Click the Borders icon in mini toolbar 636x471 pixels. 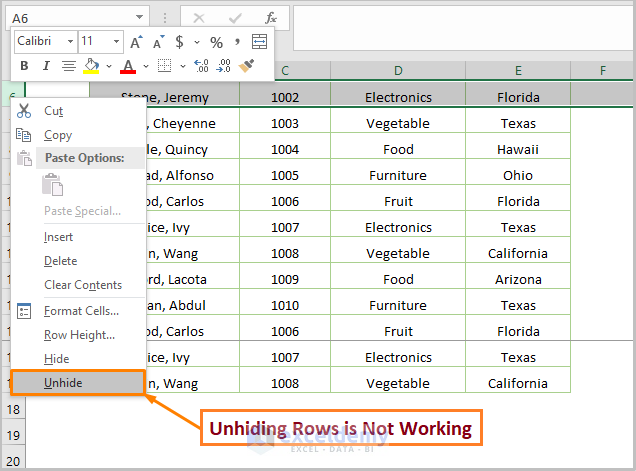[164, 66]
